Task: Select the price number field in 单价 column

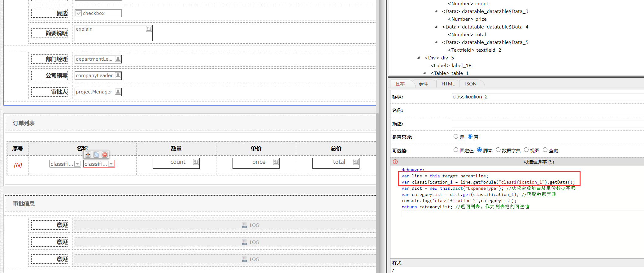Action: (x=256, y=163)
